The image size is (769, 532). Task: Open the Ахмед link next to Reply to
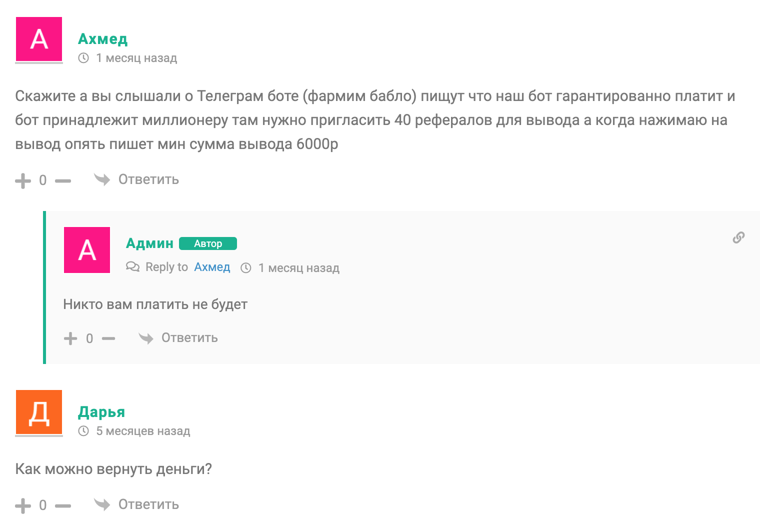point(212,267)
